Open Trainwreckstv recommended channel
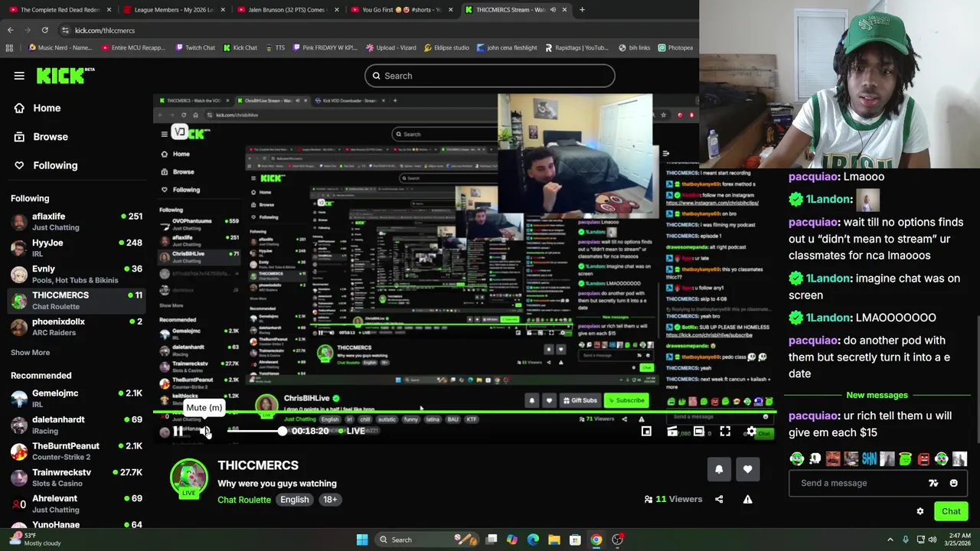Image resolution: width=980 pixels, height=551 pixels. 77,478
